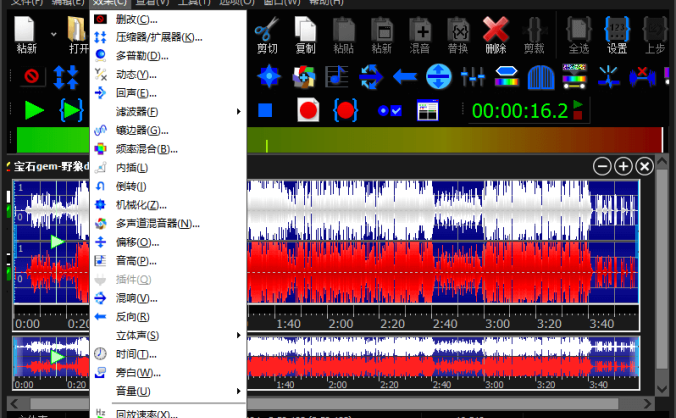Click the blue arrows compressor icon in effects toolbar
Screen dimensions: 676x418
point(66,77)
